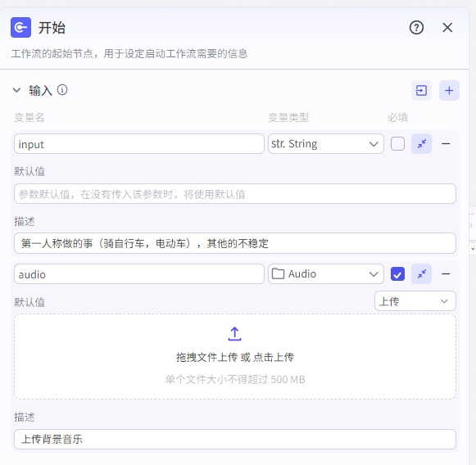476x465 pixels.
Task: Click the upload arrow icon
Action: (234, 334)
